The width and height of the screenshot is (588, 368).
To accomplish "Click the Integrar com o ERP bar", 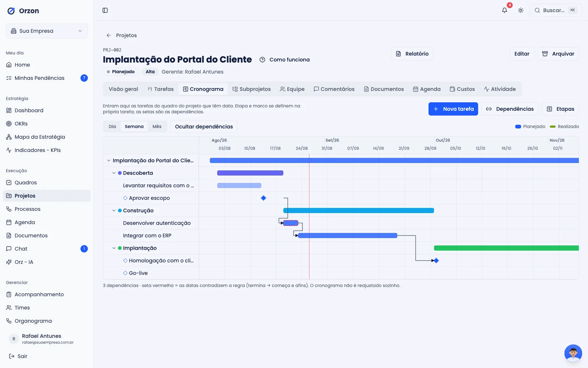I will pyautogui.click(x=348, y=236).
